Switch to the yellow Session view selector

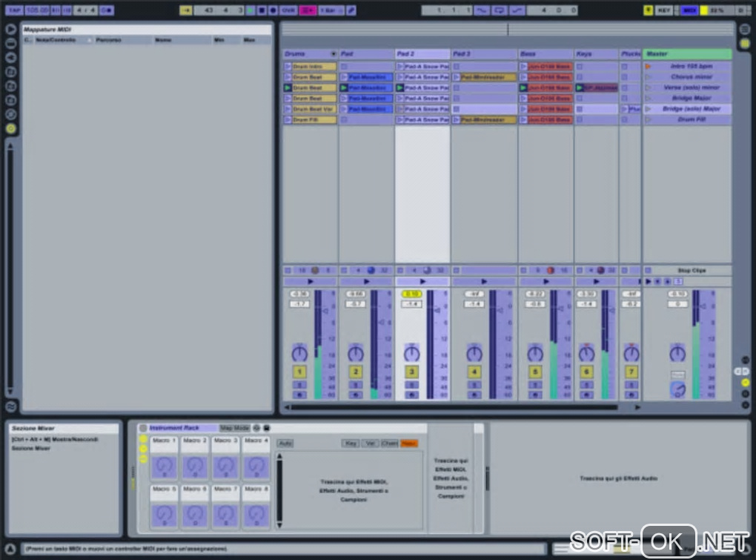745,44
